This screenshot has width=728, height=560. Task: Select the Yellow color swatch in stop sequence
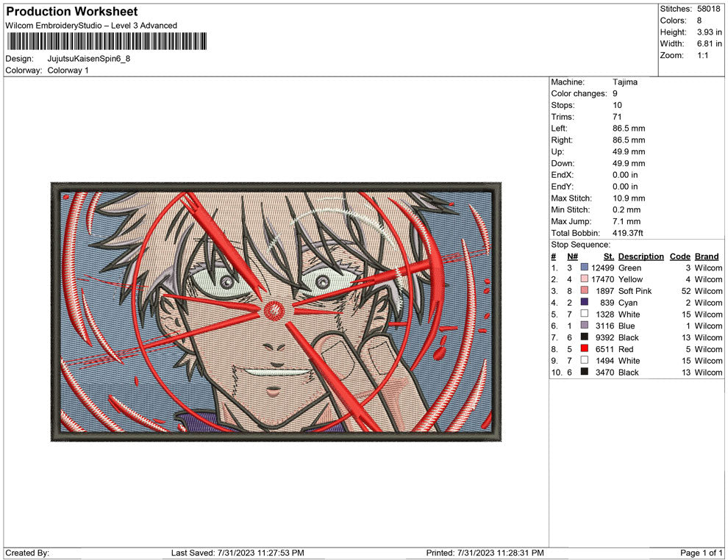point(585,279)
